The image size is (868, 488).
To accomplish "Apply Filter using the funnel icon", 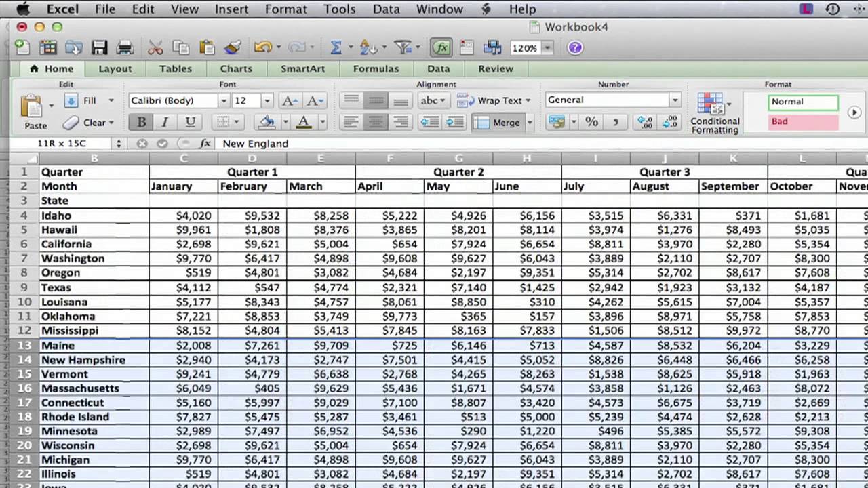I will click(x=403, y=47).
